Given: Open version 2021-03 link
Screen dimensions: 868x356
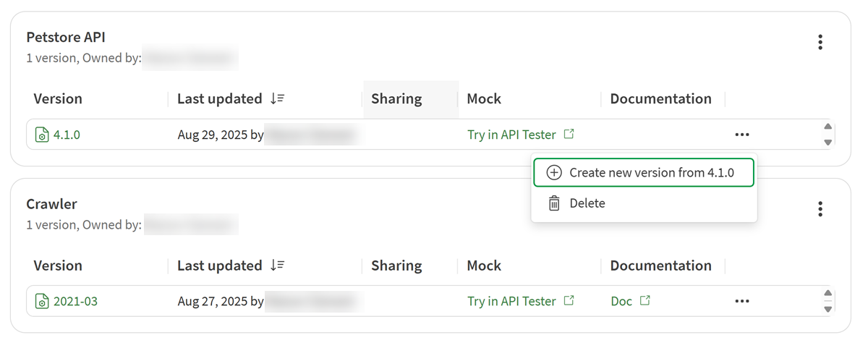Looking at the screenshot, I should point(75,302).
